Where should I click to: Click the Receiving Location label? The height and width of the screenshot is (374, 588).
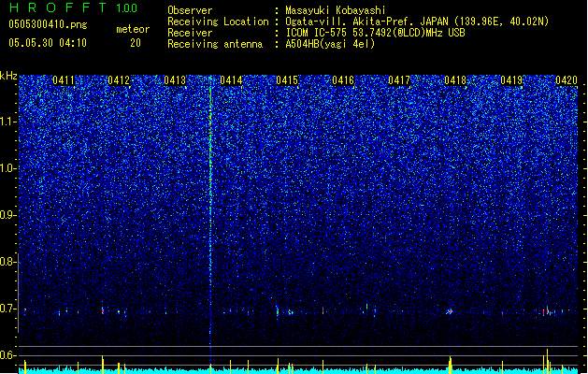point(218,22)
